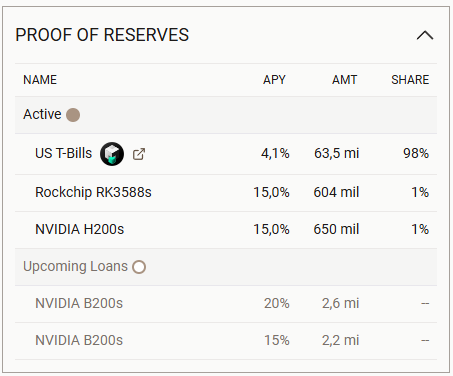
Task: Select the US T-Bills name text
Action: pos(63,153)
